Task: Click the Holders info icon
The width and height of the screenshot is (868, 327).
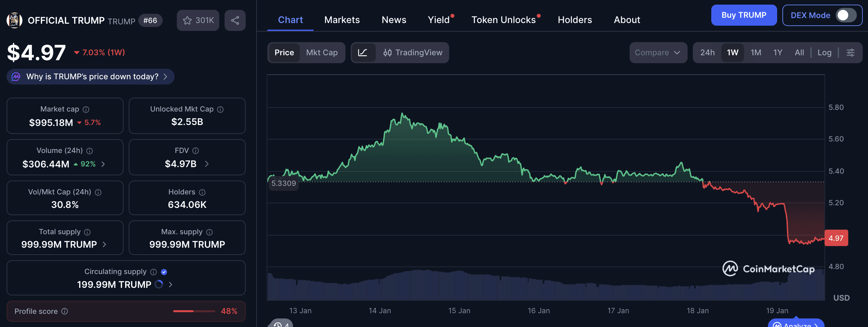Action: pos(202,192)
